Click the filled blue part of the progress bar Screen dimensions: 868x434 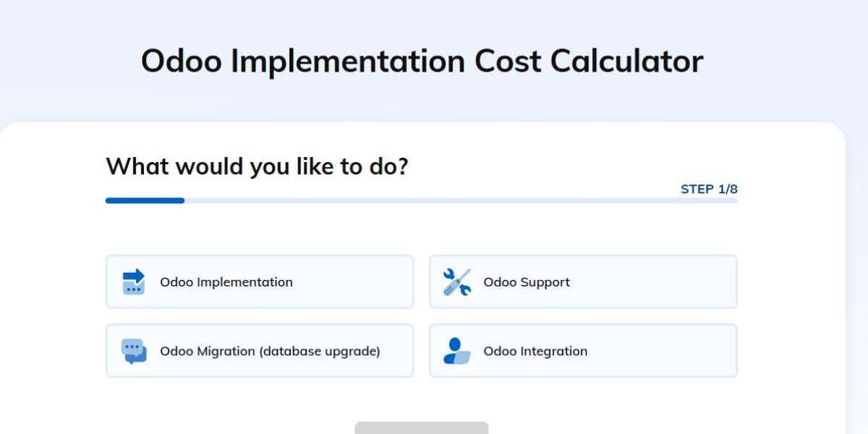(x=145, y=200)
